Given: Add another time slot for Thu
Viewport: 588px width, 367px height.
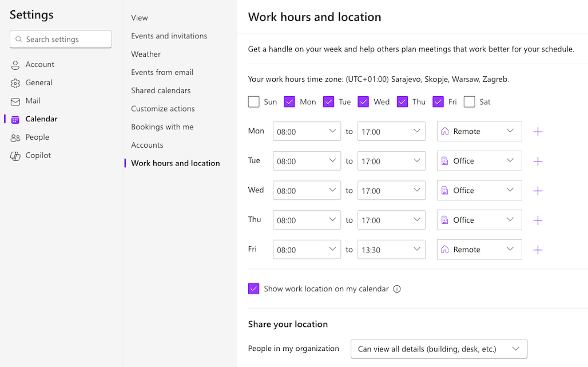Looking at the screenshot, I should click(x=538, y=220).
